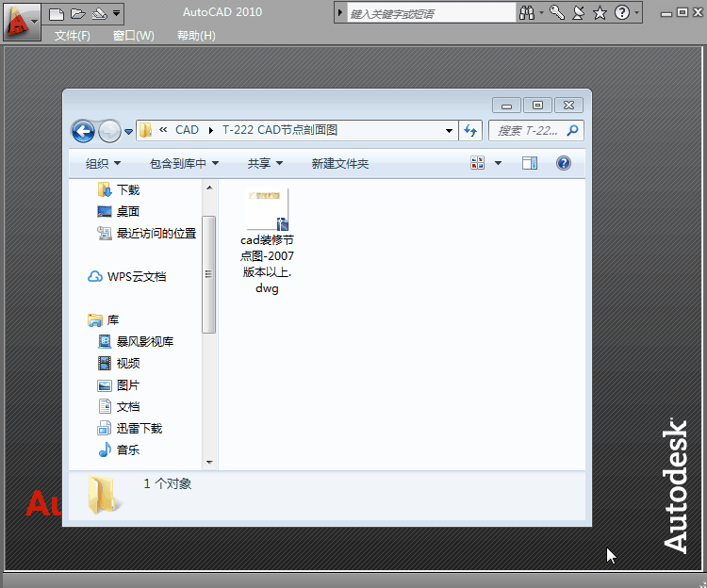Click the Explorer blue help icon
Image resolution: width=707 pixels, height=588 pixels.
564,163
